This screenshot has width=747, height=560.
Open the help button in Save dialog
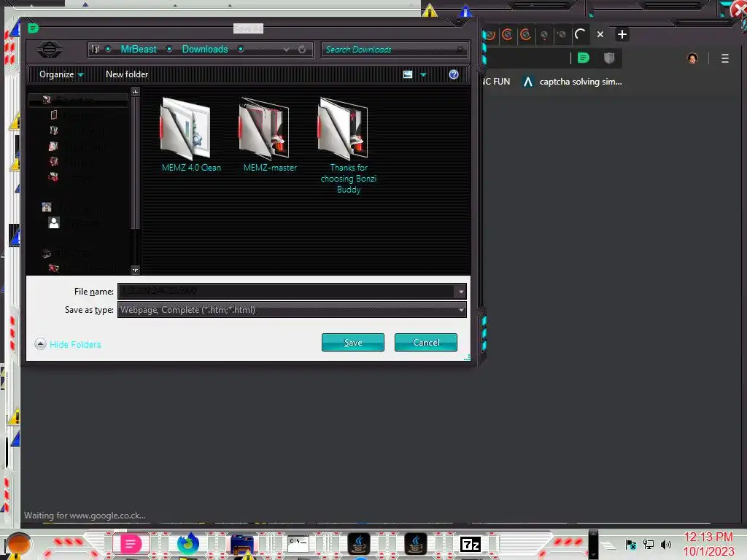[x=454, y=74]
